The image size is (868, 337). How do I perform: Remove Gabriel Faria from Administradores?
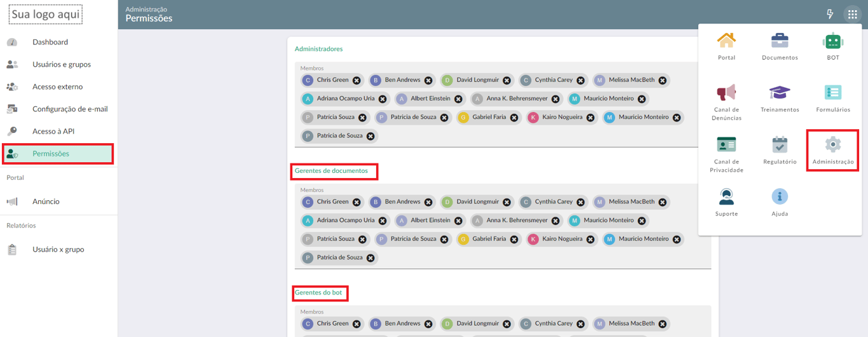pyautogui.click(x=514, y=118)
